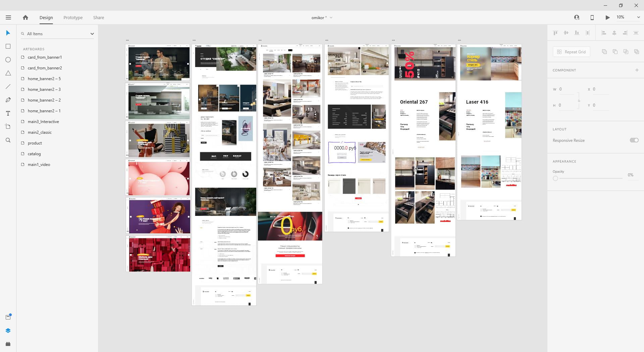The height and width of the screenshot is (352, 644).
Task: Select the Ellipse tool
Action: click(x=8, y=60)
